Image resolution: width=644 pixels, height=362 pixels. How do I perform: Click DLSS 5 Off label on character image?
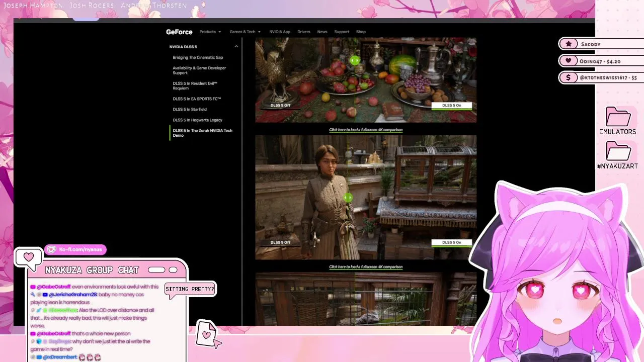280,242
